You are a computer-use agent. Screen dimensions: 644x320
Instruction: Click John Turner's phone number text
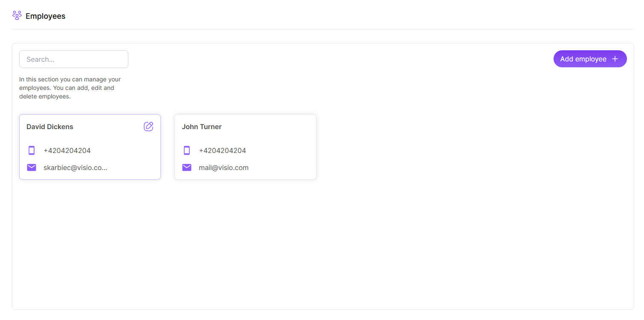pyautogui.click(x=222, y=150)
